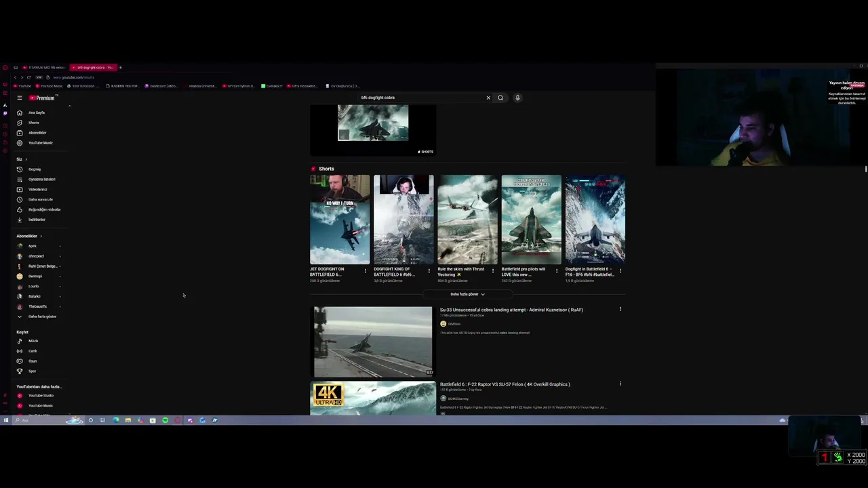The width and height of the screenshot is (868, 488).
Task: Open YouTube Music in sidebar list
Action: tap(42, 143)
